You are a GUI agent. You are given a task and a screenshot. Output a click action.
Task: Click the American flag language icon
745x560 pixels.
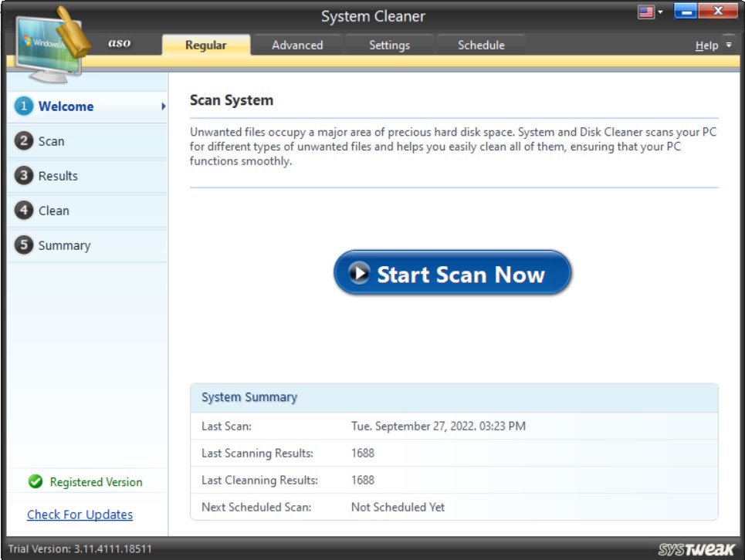[645, 11]
